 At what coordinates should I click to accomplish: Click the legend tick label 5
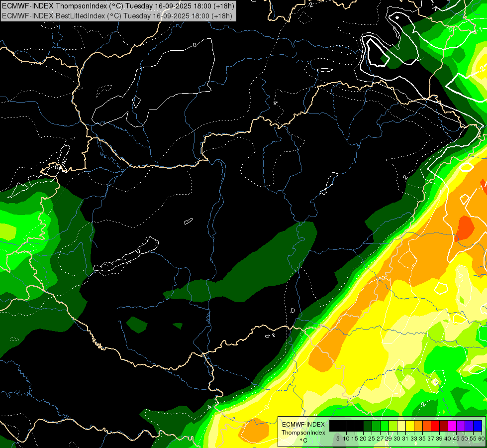[338, 439]
